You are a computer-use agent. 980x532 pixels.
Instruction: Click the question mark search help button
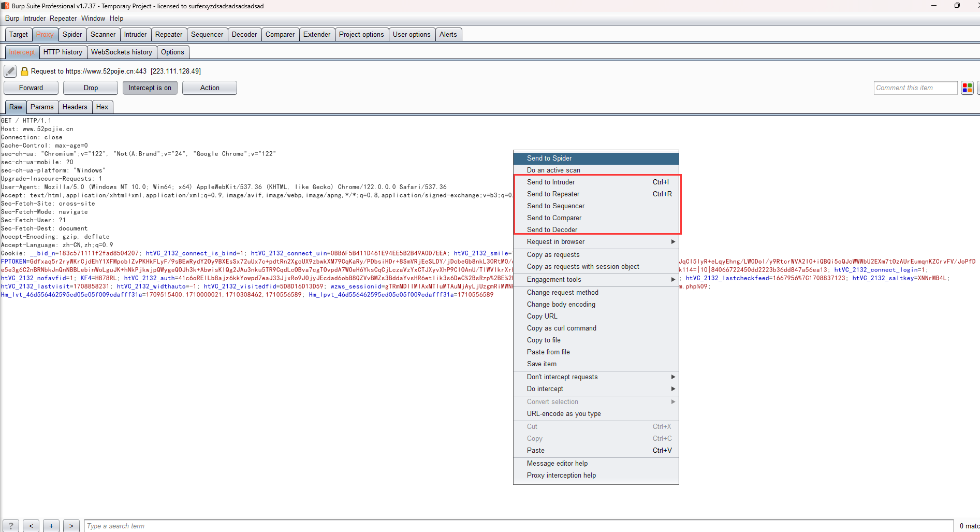[x=11, y=526]
